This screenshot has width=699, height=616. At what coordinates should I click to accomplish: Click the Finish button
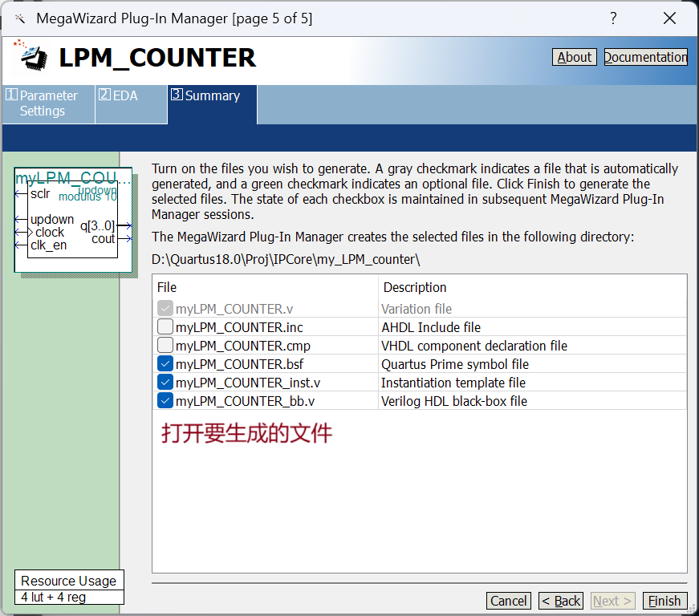point(664,601)
